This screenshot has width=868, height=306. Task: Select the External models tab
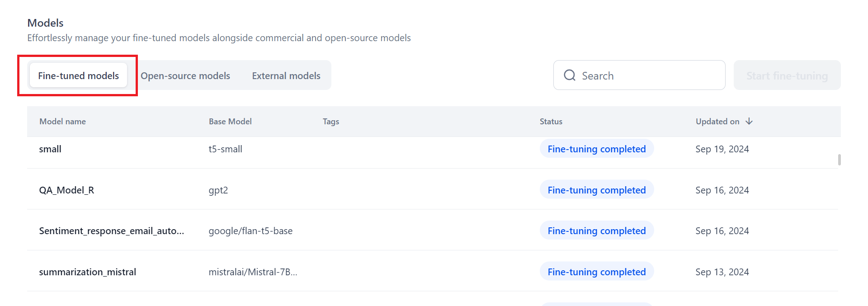pyautogui.click(x=286, y=75)
